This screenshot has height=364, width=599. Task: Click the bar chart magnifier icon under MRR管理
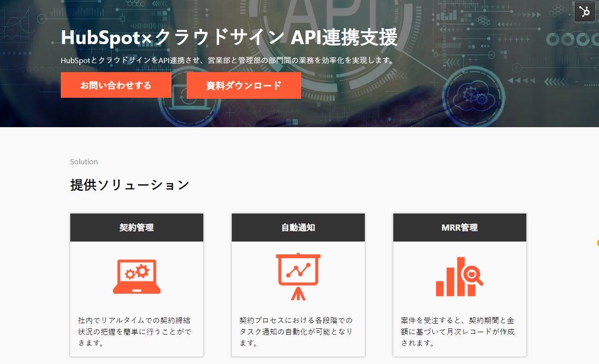[459, 277]
